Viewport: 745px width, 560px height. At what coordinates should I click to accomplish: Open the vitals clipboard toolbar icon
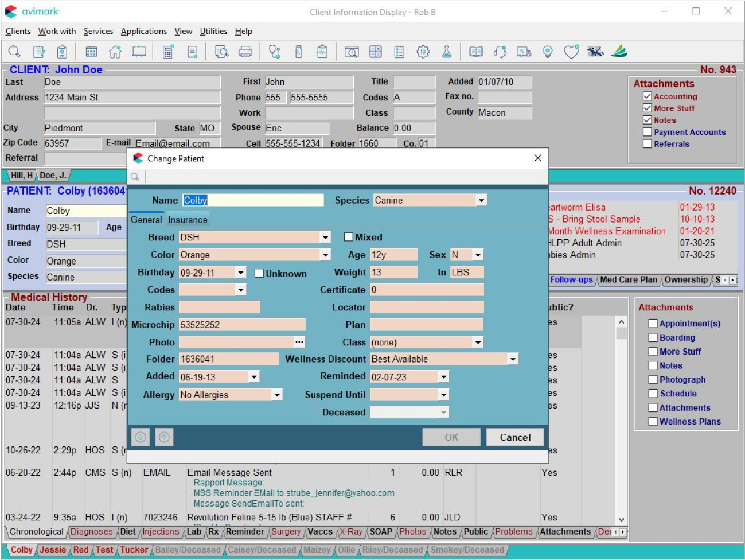[322, 52]
